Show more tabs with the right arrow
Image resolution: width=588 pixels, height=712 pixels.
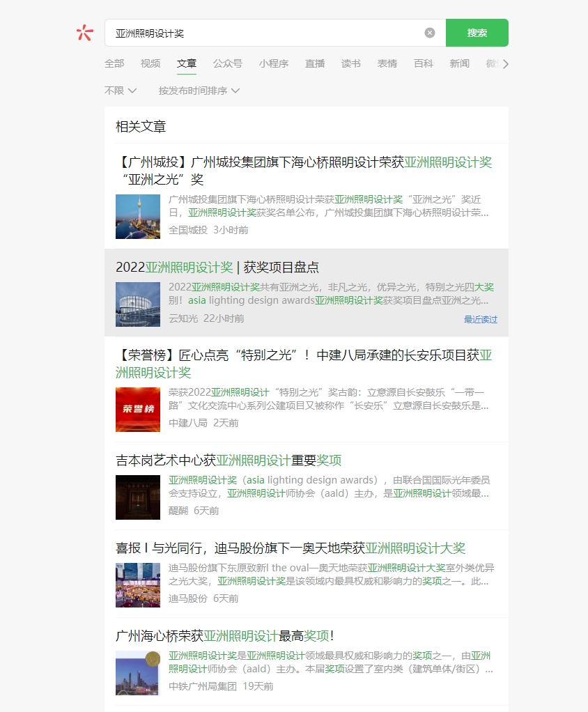point(505,64)
